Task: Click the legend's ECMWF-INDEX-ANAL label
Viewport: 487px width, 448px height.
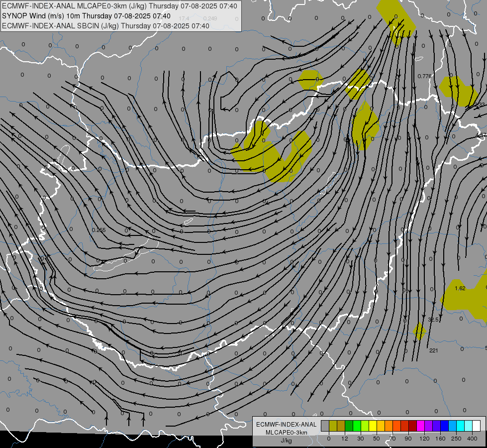Action: [286, 425]
